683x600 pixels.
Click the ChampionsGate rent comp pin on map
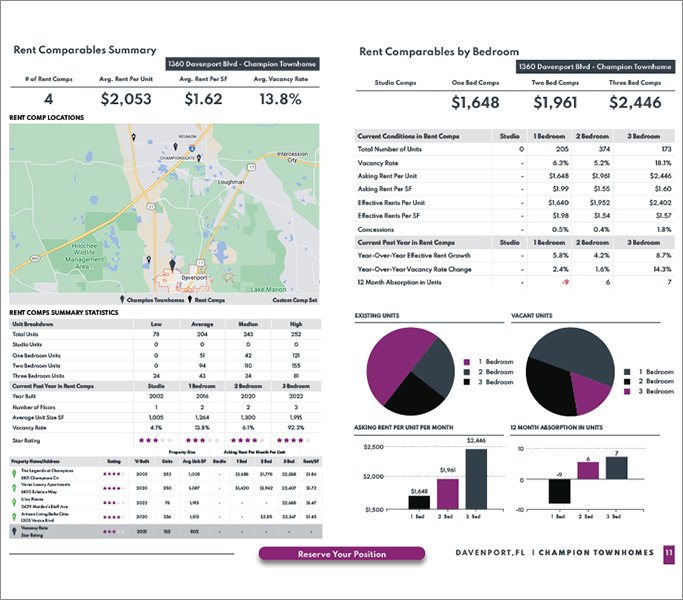click(200, 157)
